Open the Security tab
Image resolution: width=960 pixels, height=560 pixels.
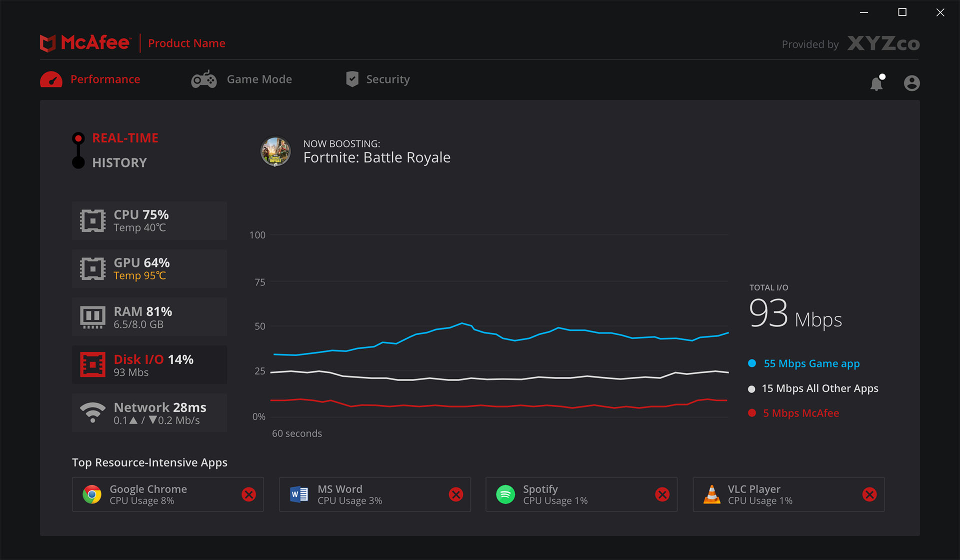pos(378,79)
